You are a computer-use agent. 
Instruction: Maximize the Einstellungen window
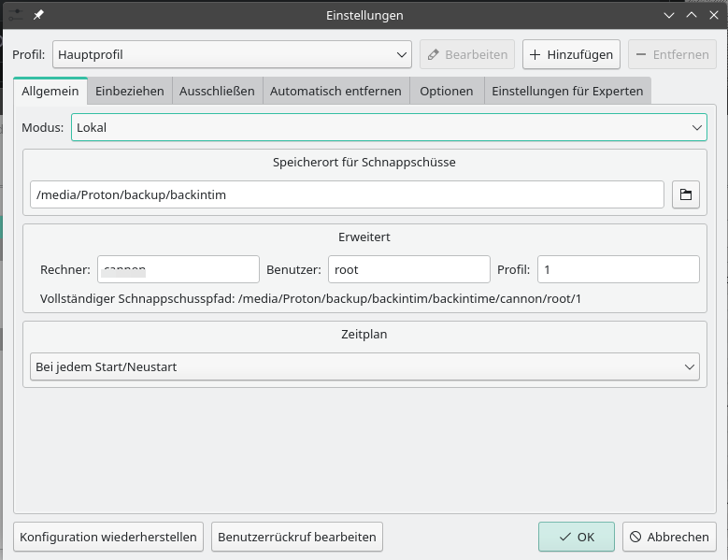point(691,15)
